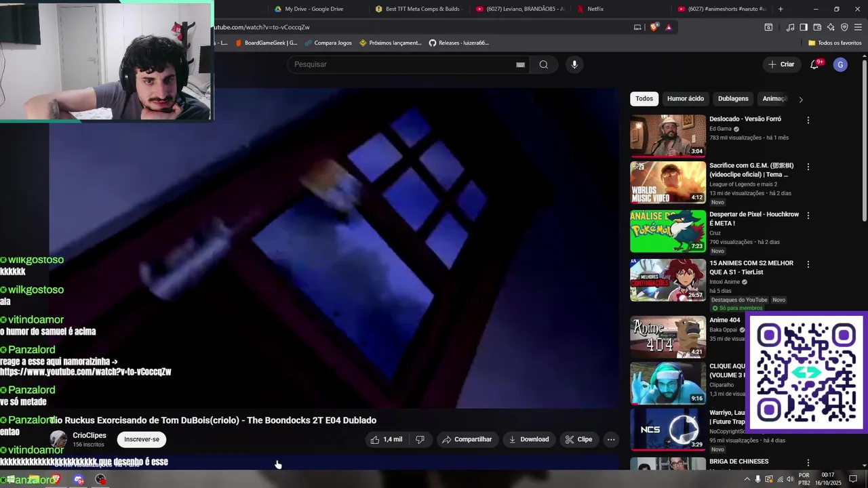This screenshot has width=868, height=488.
Task: Switch to the Leviano, BRANDÃO85 tab
Action: click(520, 9)
